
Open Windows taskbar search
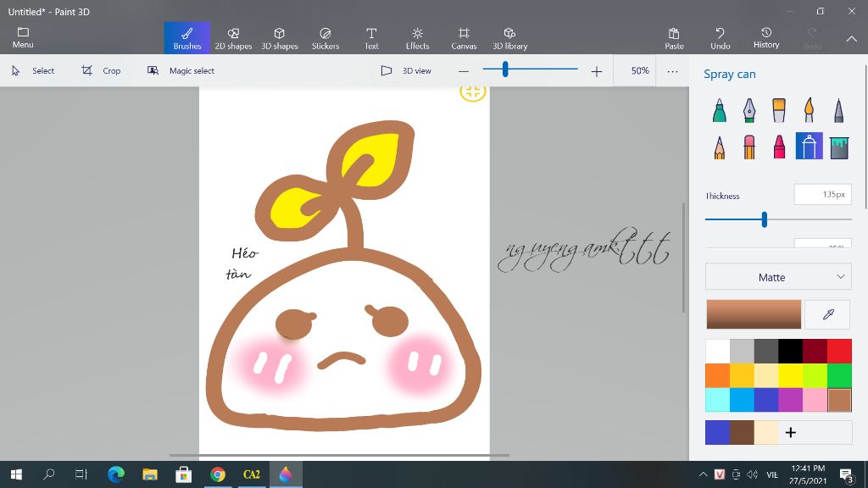[x=48, y=474]
